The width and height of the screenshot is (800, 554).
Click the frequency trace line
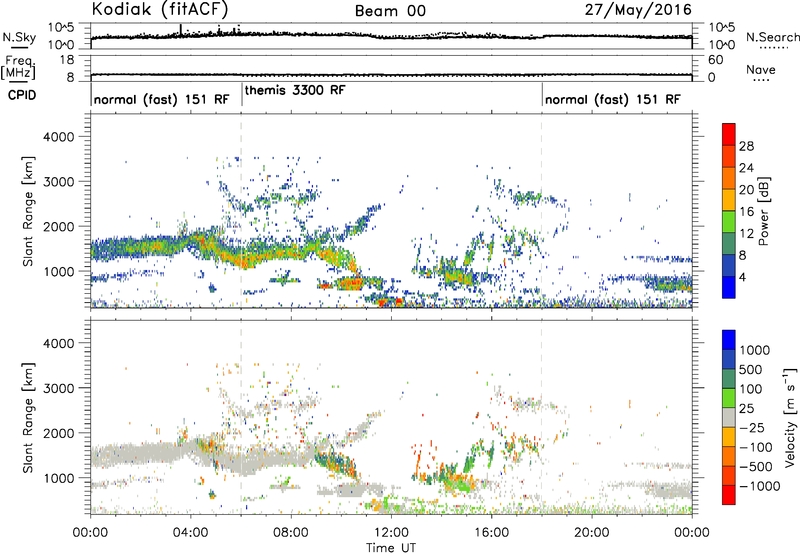point(391,75)
